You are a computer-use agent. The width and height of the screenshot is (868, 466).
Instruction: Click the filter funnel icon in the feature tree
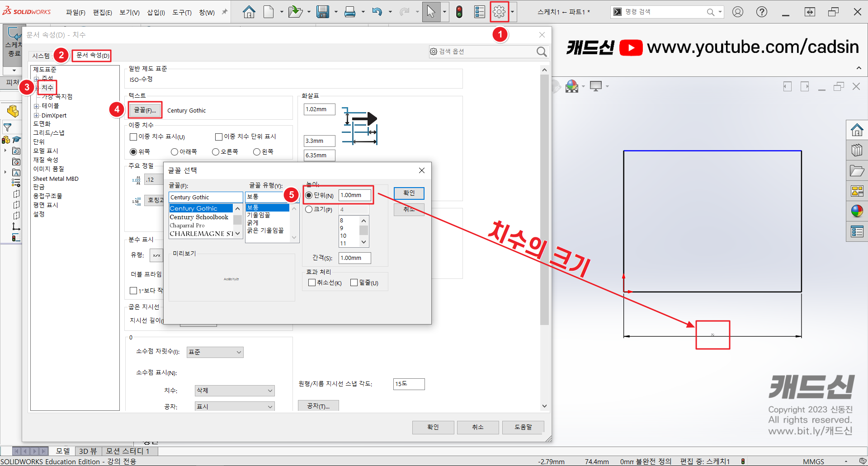pyautogui.click(x=8, y=127)
